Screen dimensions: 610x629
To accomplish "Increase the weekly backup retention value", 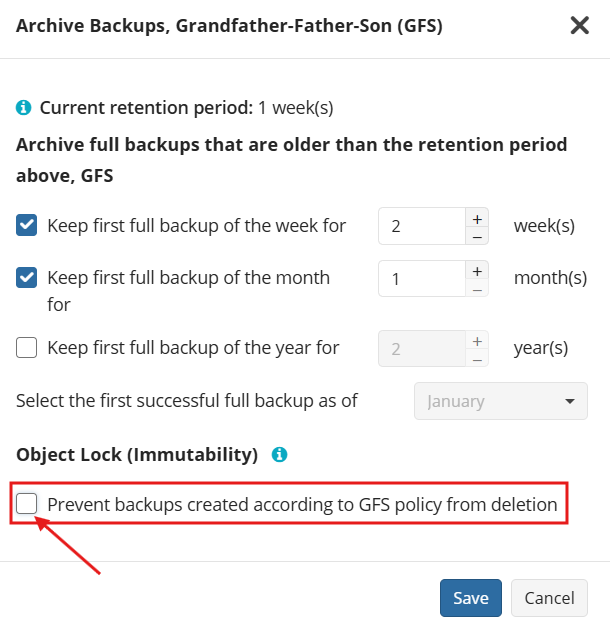I will 477,218.
